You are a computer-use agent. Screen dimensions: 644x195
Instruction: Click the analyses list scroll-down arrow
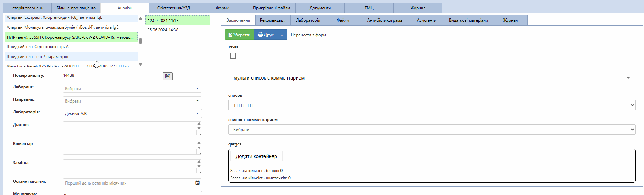[x=141, y=64]
